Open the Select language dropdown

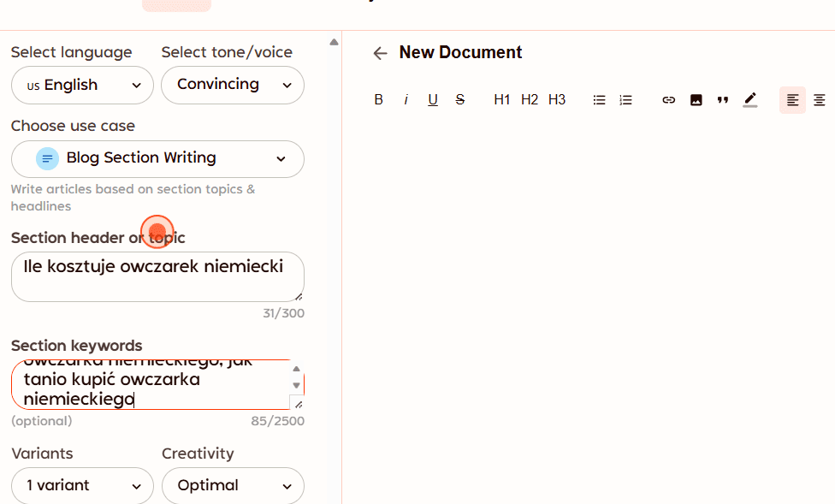(x=82, y=86)
